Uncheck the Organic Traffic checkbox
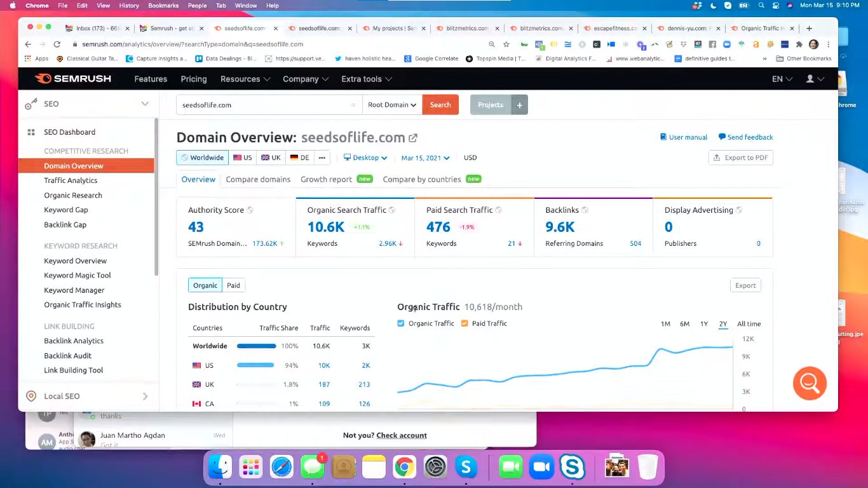The width and height of the screenshot is (868, 488). point(400,323)
